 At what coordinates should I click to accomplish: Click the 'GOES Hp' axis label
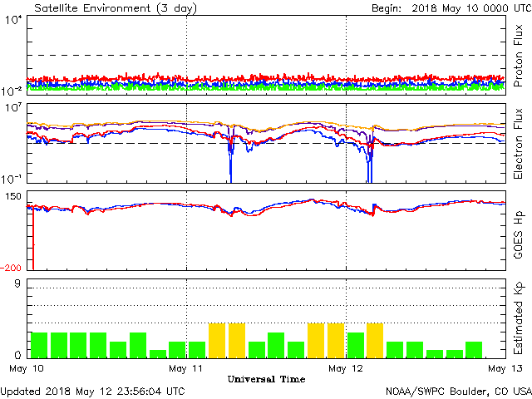(518, 234)
